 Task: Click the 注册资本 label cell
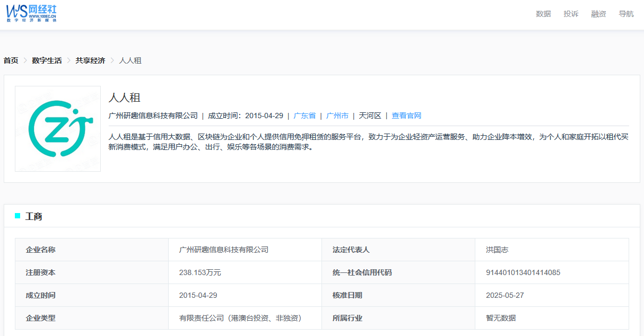(x=92, y=272)
